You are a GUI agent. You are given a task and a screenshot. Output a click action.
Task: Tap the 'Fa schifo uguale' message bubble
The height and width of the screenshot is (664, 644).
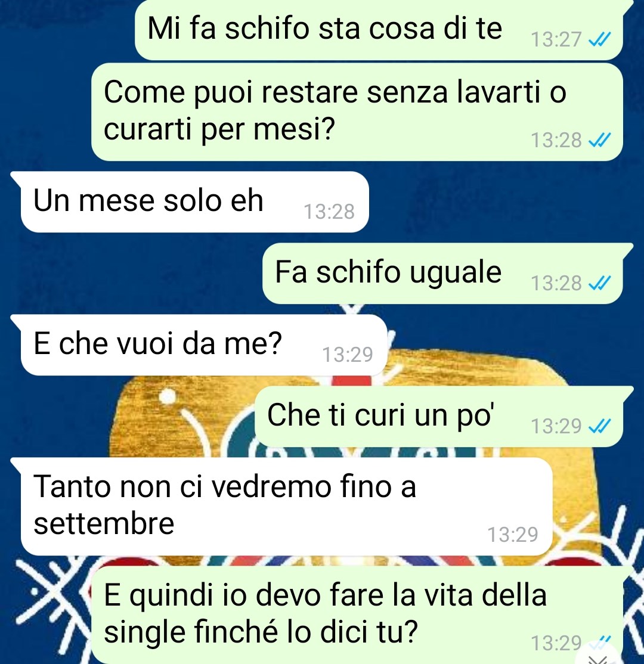click(442, 273)
